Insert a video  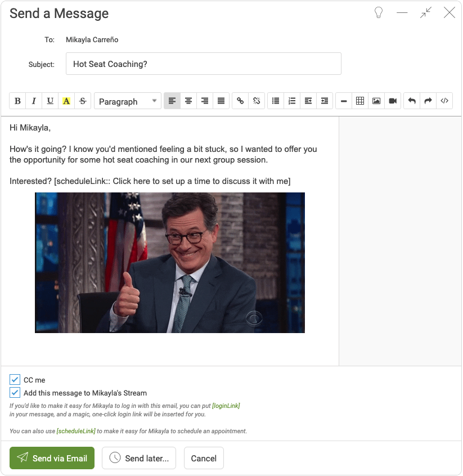point(393,101)
